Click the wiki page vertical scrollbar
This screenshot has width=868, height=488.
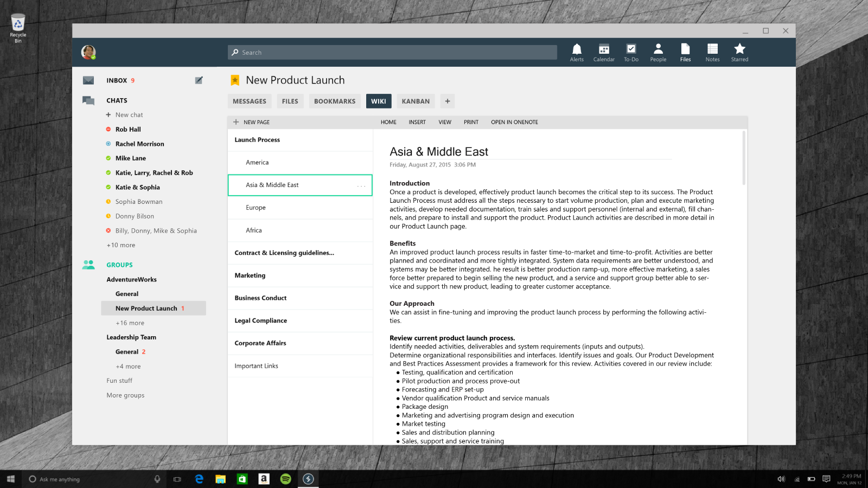[744, 158]
